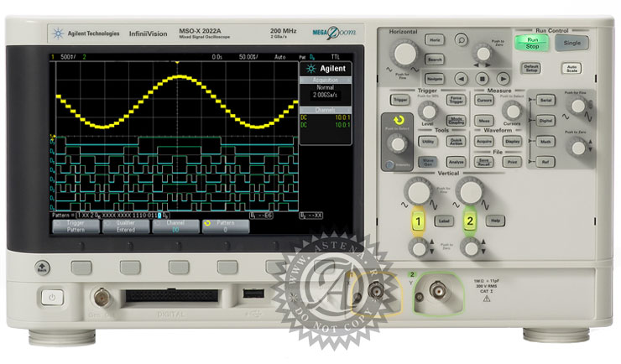Select the Channel D0 on-screen softkey label

click(x=175, y=226)
